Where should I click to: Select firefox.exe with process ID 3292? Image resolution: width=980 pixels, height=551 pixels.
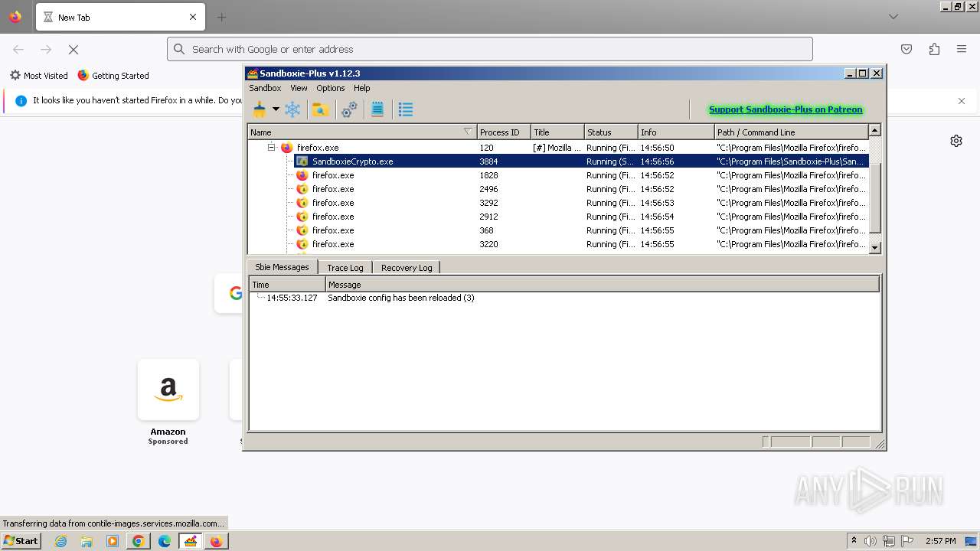click(x=581, y=203)
